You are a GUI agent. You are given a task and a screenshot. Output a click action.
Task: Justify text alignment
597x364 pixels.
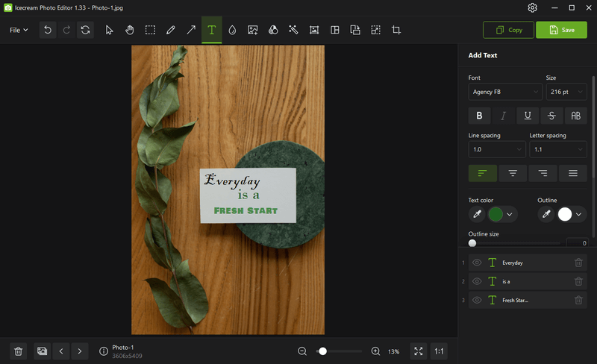click(x=573, y=173)
